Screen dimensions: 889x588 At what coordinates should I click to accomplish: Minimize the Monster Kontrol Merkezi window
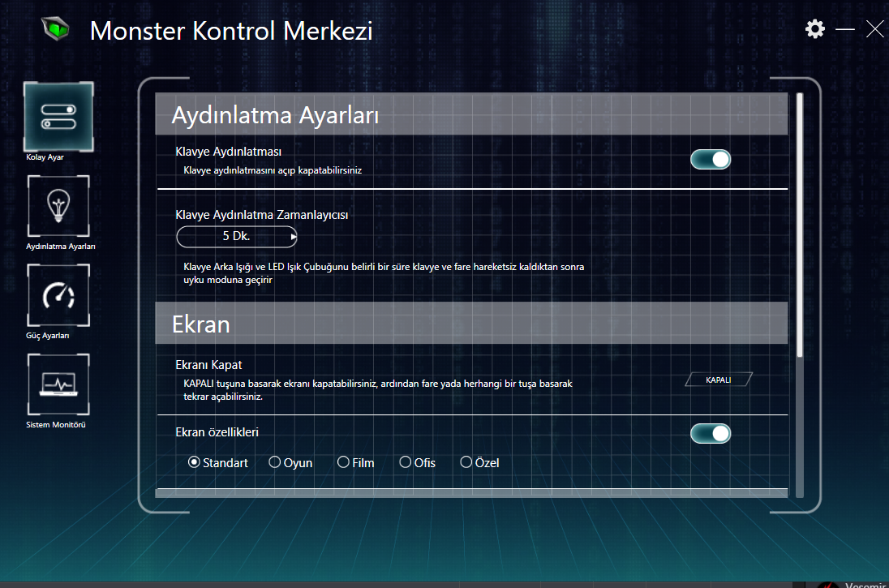844,29
